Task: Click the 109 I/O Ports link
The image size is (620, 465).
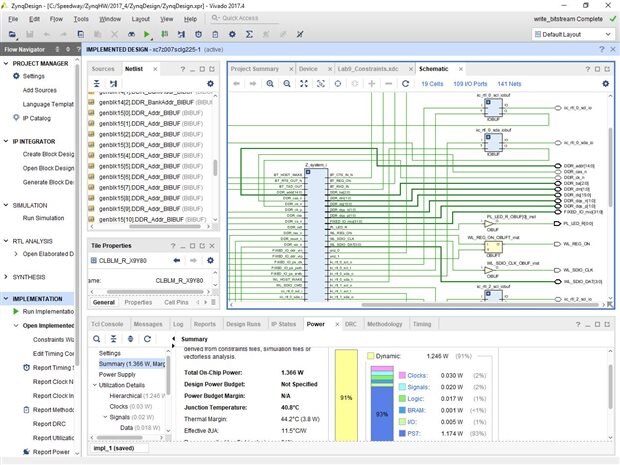Action: point(468,84)
